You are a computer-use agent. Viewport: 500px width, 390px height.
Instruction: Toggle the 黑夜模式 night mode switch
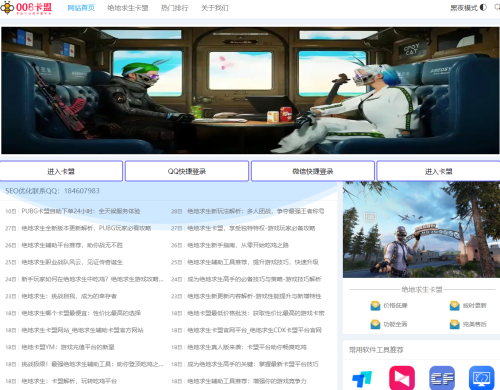coord(469,8)
